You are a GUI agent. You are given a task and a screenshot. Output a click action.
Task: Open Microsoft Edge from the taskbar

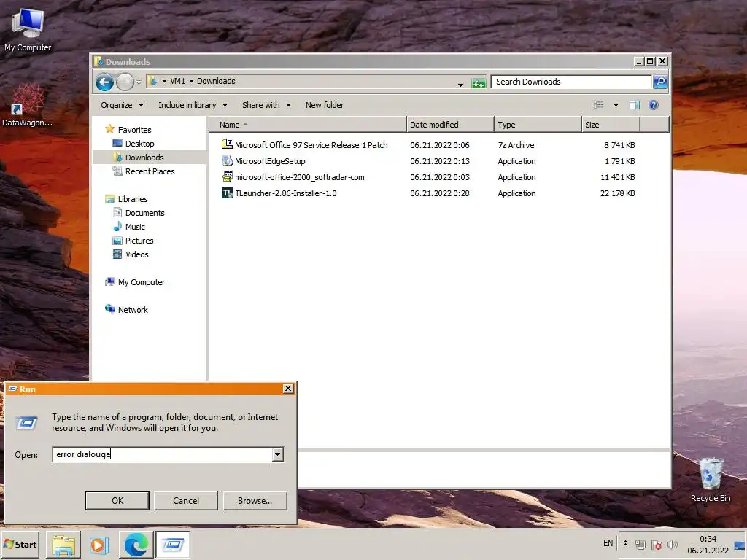(136, 545)
